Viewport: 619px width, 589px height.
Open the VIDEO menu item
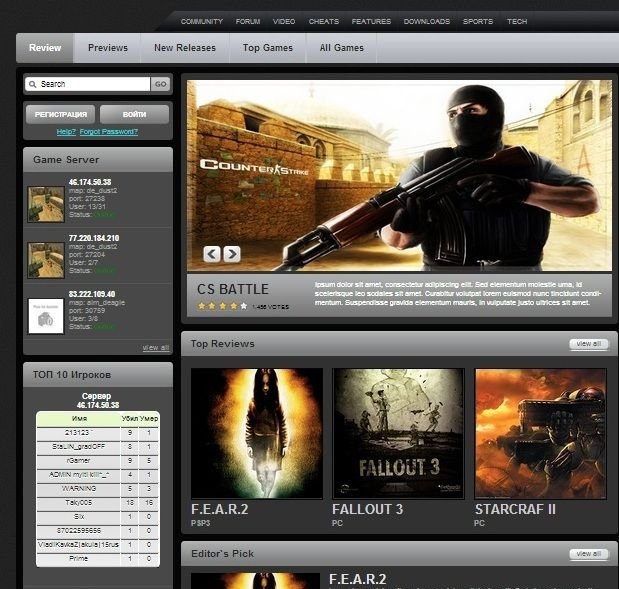284,21
